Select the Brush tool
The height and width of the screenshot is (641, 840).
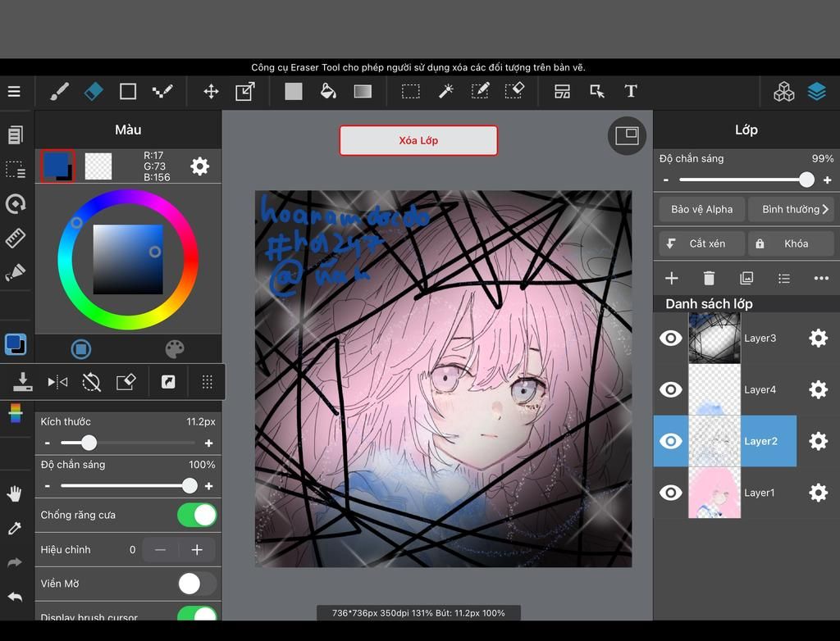[x=59, y=92]
